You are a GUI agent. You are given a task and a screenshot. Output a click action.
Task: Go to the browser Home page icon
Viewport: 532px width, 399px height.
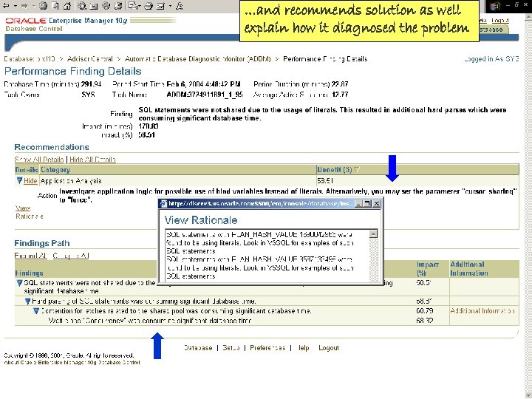67,6
